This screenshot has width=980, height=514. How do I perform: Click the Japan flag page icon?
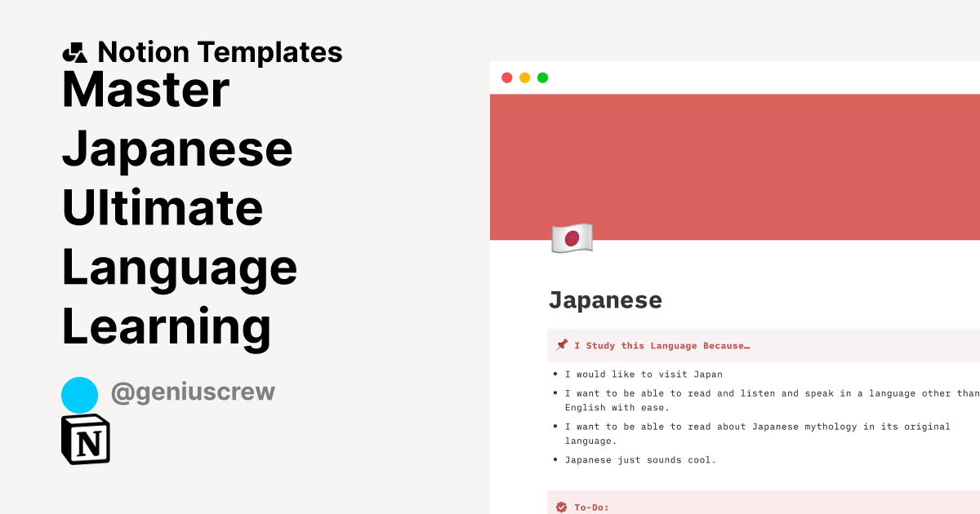(x=572, y=238)
